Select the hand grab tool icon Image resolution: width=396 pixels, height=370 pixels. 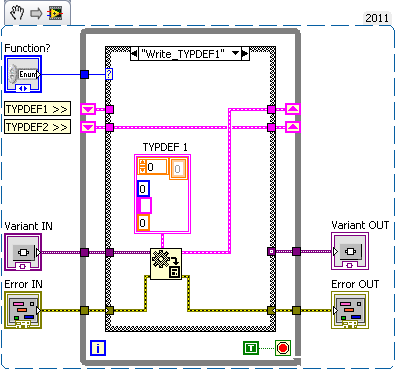pyautogui.click(x=17, y=13)
